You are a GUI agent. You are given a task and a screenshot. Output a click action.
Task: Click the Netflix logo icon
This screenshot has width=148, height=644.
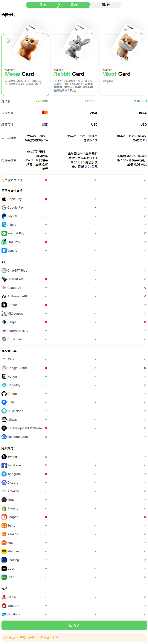4,597
